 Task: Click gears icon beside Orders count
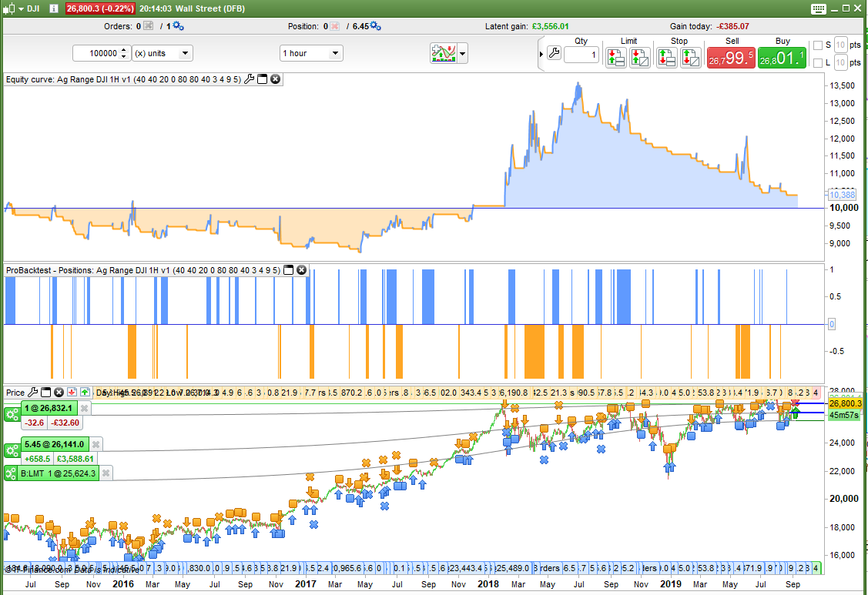pos(178,26)
